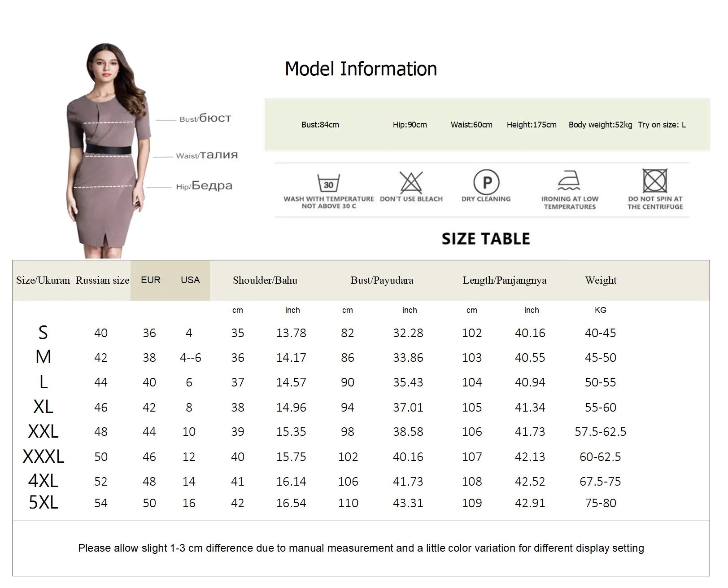Click the 40-45 weight value for size S
728x588 pixels.
pos(600,333)
